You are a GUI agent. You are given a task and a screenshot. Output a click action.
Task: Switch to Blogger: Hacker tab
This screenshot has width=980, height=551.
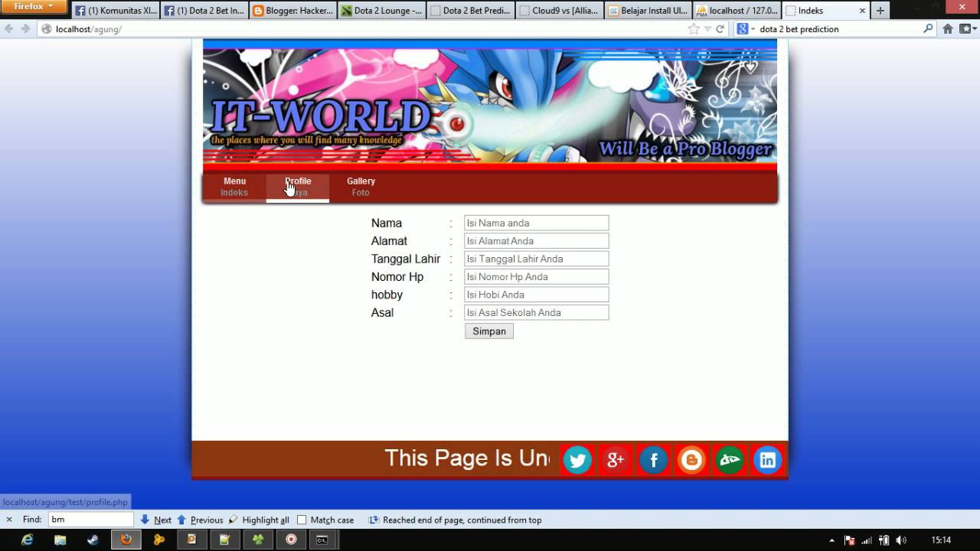(x=293, y=11)
